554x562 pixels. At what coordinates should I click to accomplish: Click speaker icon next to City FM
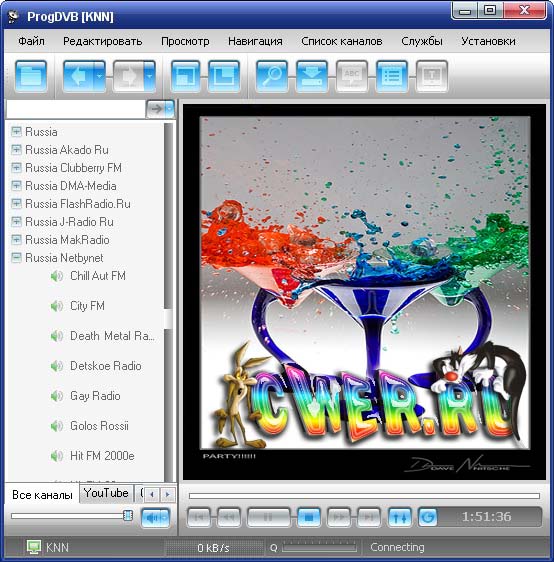57,306
